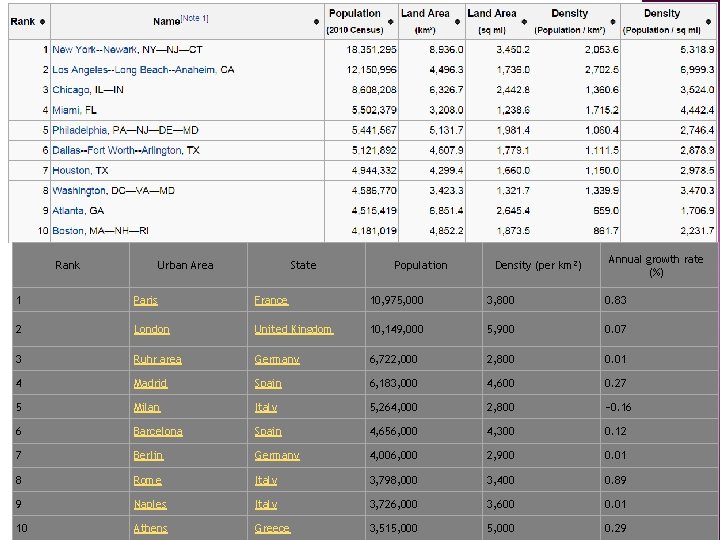Open the Barcelona link

click(158, 432)
